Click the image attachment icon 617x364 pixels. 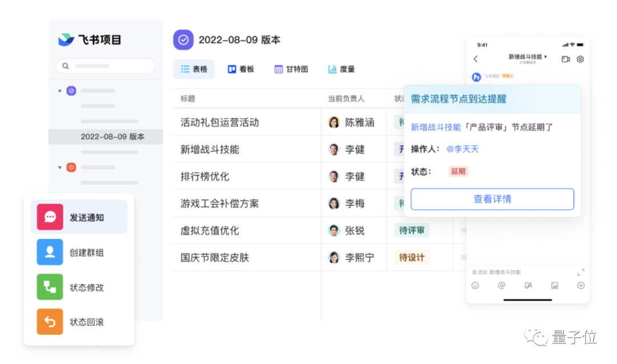(555, 286)
